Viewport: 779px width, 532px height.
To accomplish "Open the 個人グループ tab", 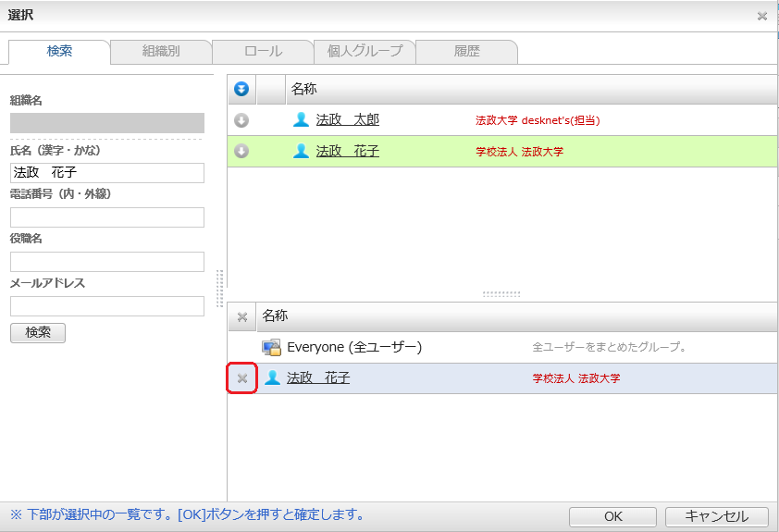I will coord(365,51).
